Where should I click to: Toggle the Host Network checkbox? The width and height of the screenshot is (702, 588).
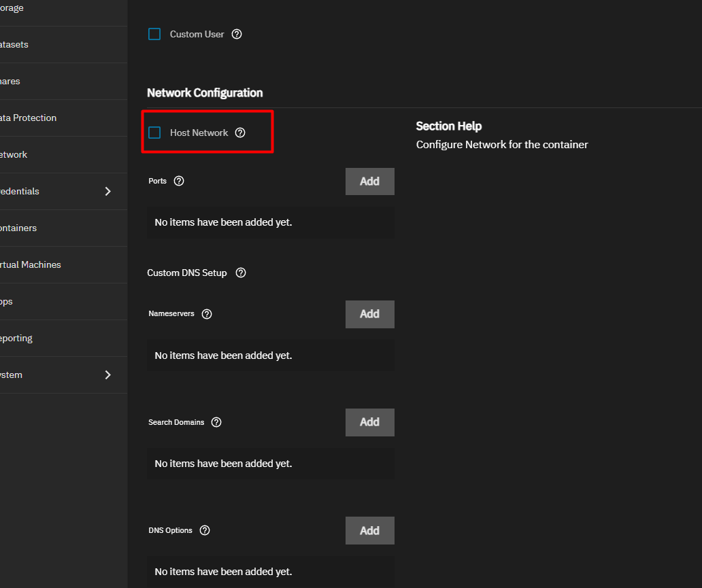(x=154, y=133)
